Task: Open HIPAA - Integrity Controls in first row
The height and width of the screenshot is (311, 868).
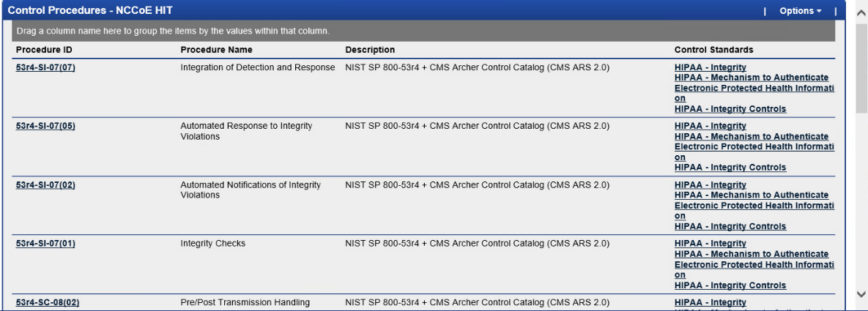Action: tap(730, 109)
